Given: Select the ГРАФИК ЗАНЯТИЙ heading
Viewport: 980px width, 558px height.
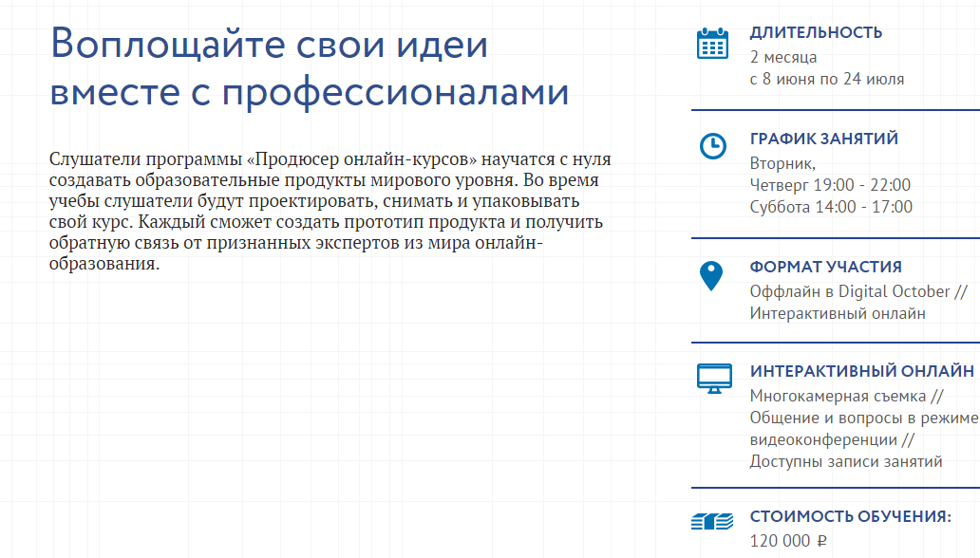Looking at the screenshot, I should (823, 139).
